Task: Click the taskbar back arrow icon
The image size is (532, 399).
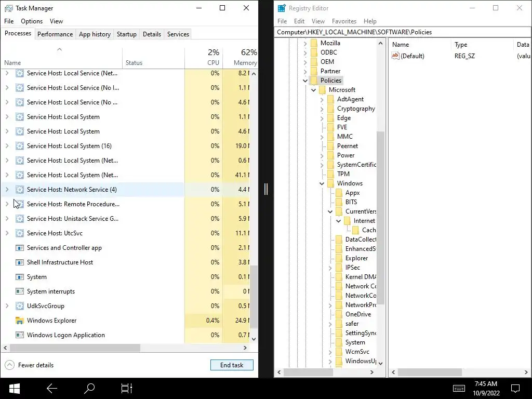Action: (51, 389)
